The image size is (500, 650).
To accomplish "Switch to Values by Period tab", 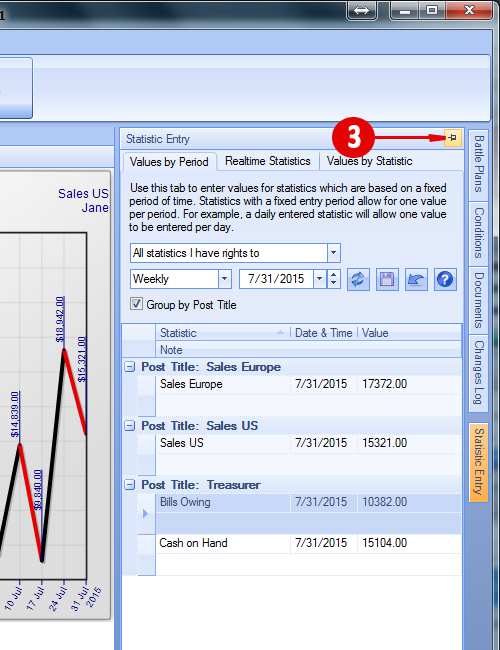I will tap(169, 162).
